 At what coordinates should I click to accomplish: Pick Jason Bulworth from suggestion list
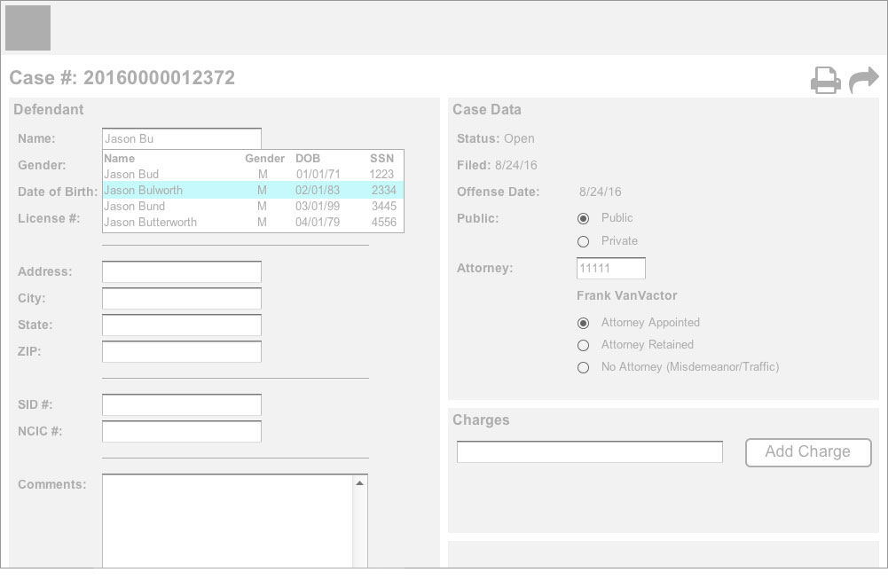point(144,191)
